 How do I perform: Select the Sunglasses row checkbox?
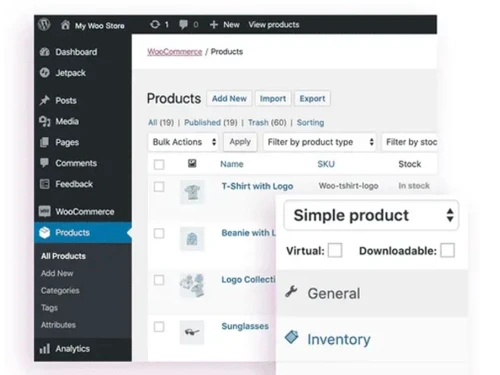[159, 327]
